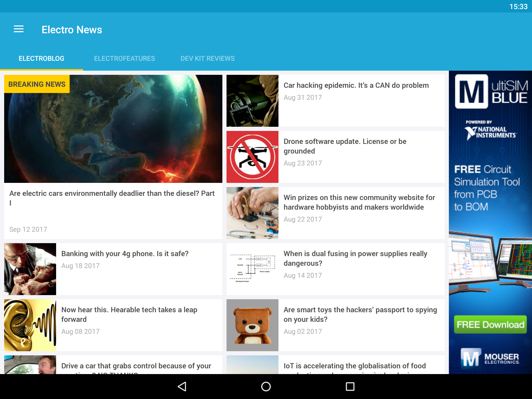Switch to the DEV KIT REVIEWS tab

208,58
